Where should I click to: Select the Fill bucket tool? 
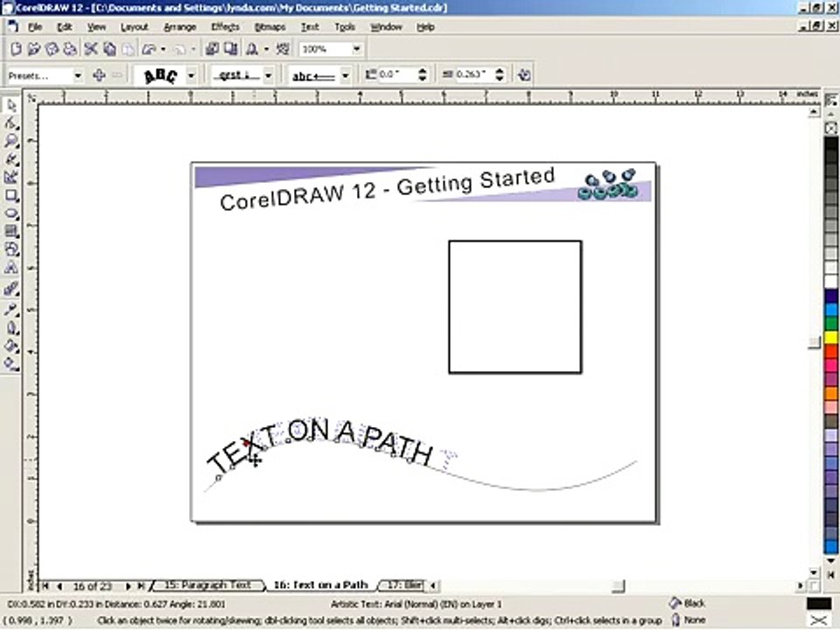click(x=11, y=346)
